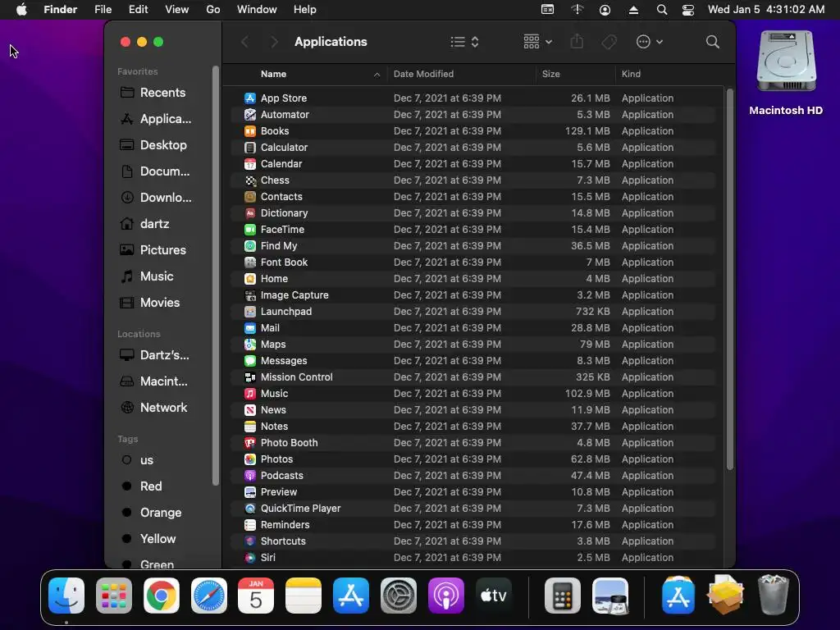Screen dimensions: 840x630
Task: Click the user account icon in menu bar
Action: [605, 10]
